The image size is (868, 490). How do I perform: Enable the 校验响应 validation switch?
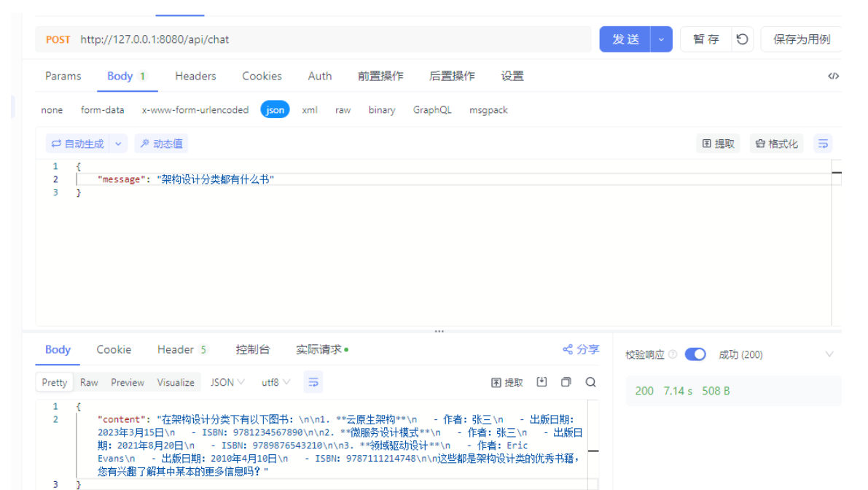pos(695,354)
